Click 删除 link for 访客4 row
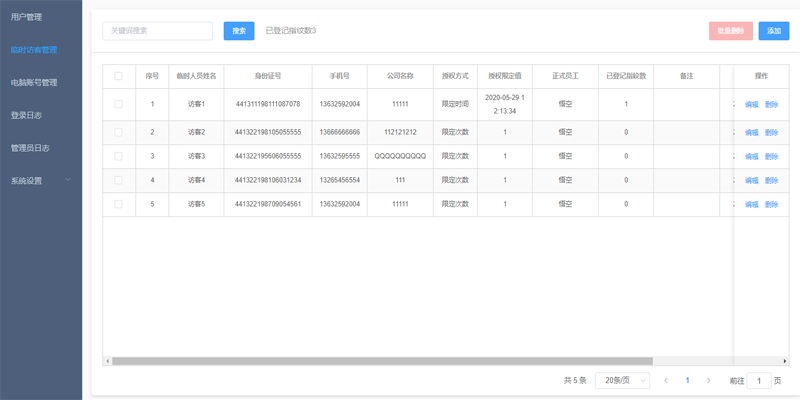 click(x=771, y=180)
